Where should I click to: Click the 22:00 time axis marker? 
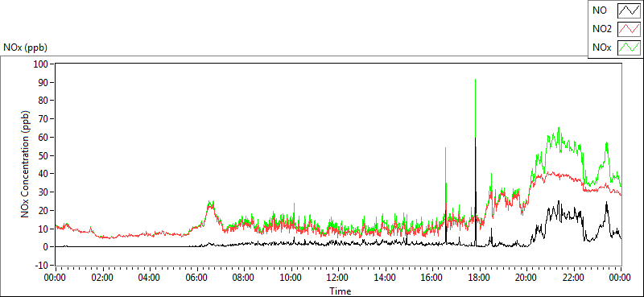tap(573, 278)
